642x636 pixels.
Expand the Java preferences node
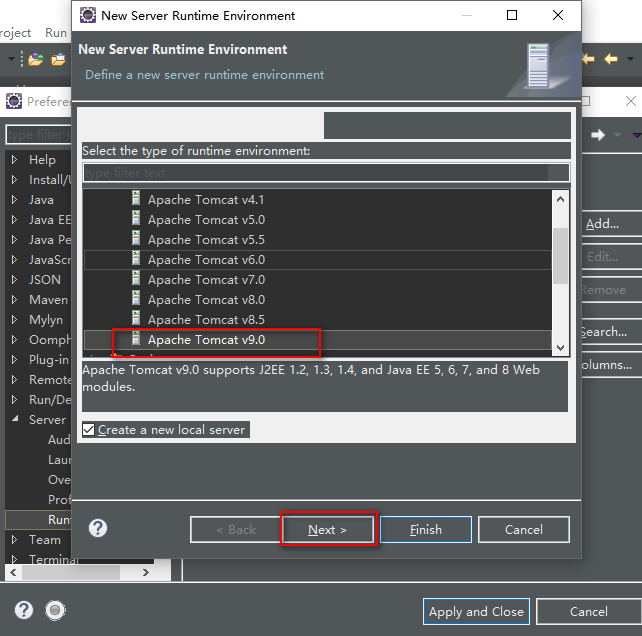tap(14, 199)
